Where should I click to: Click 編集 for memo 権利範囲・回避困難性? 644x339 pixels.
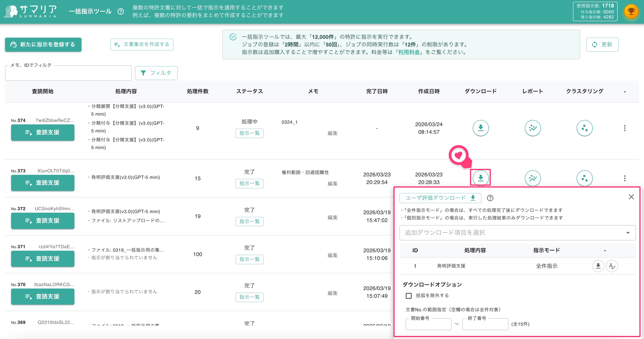click(333, 183)
